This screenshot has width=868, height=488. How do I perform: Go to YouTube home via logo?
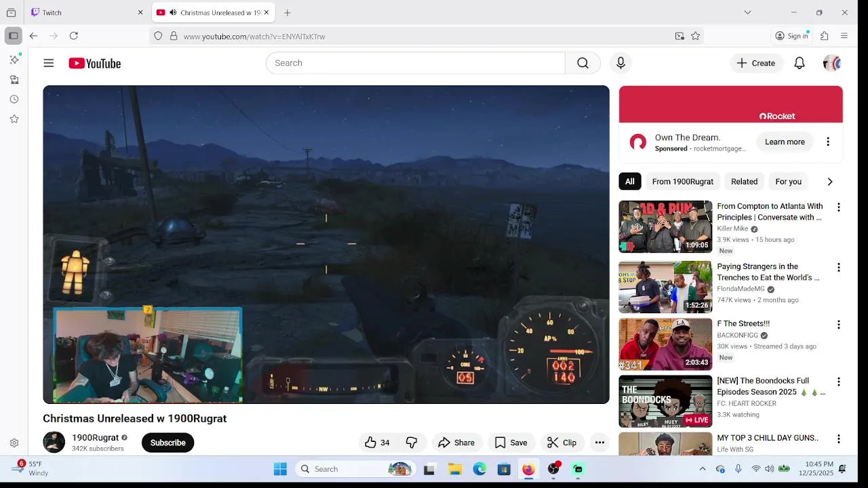(94, 63)
